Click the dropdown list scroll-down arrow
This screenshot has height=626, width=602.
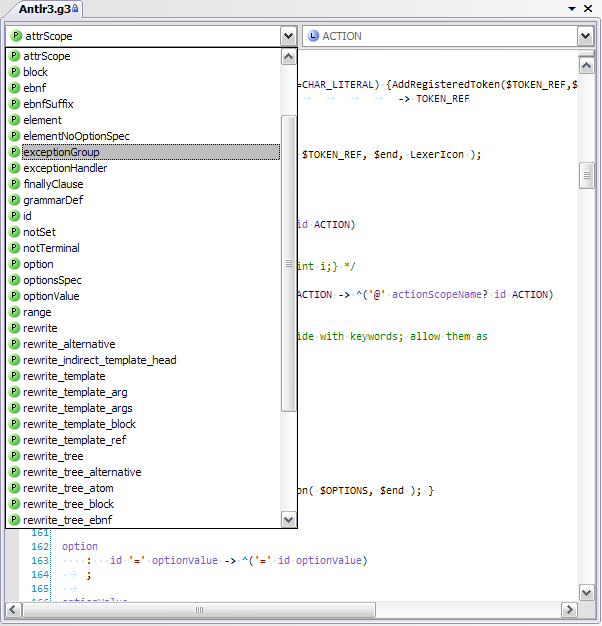pos(289,519)
